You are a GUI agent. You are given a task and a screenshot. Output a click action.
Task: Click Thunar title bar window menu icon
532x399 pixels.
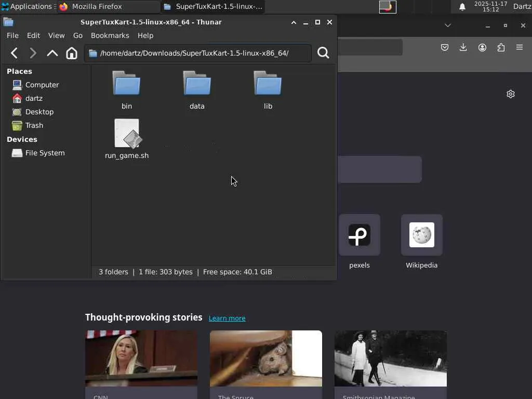coord(8,22)
